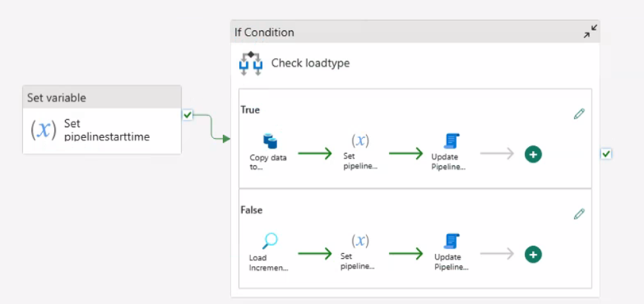Select the Set variable activity header

click(102, 98)
